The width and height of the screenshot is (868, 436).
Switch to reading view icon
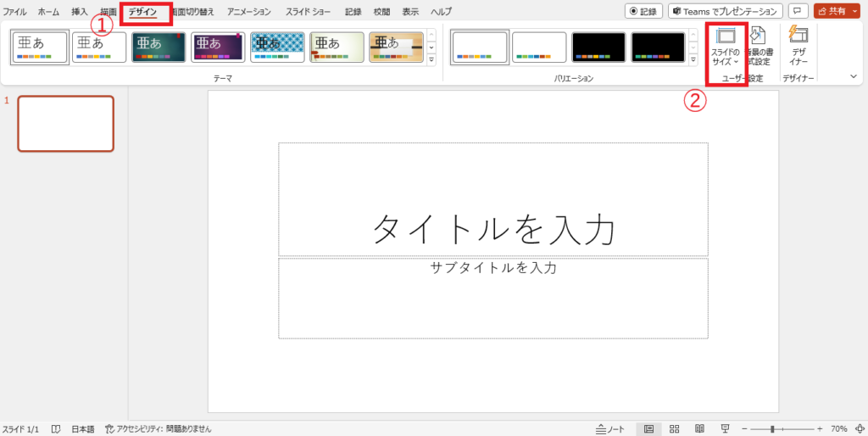699,429
